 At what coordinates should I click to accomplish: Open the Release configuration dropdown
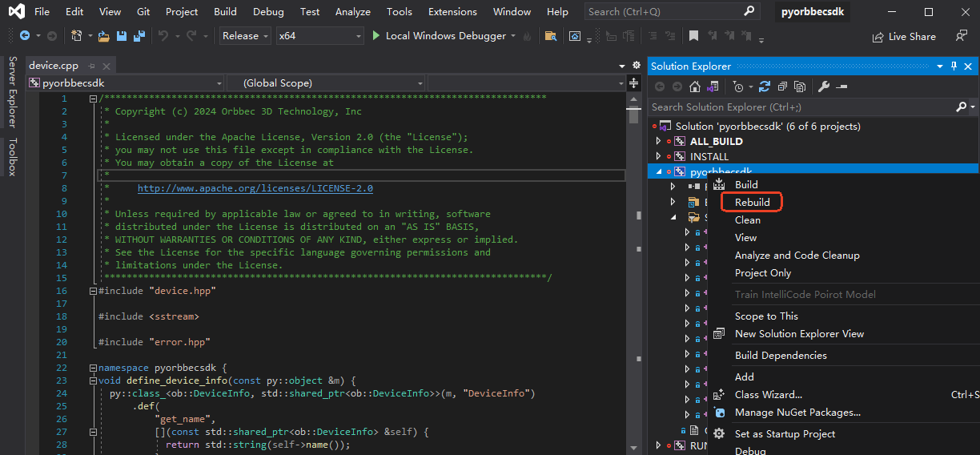(x=246, y=36)
